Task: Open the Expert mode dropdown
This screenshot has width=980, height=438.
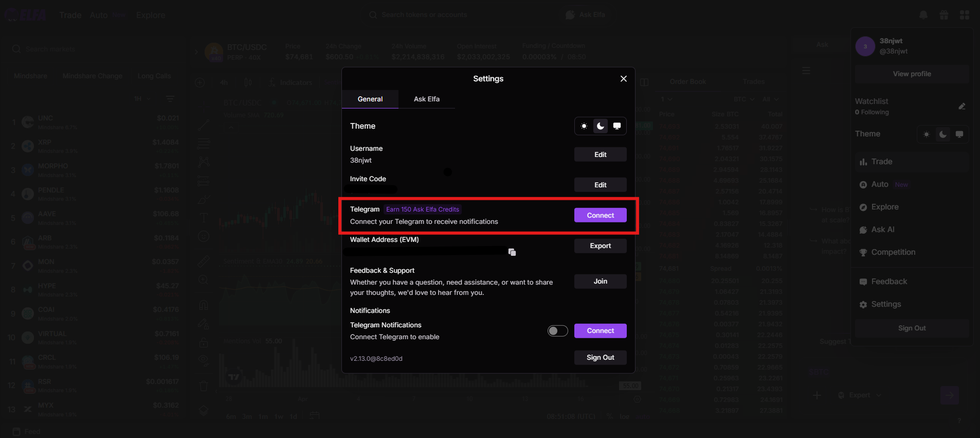Action: coord(860,395)
